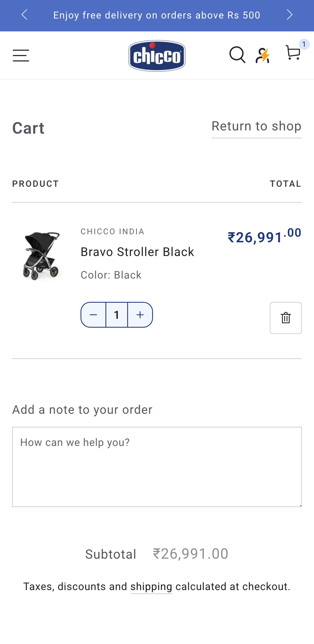
Task: Decrease stroller quantity with minus button
Action: pos(94,315)
